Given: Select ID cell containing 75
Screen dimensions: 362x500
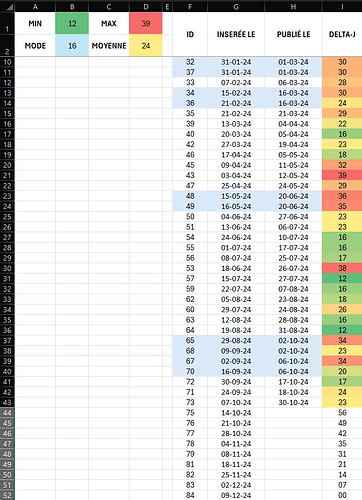Looking at the screenshot, I should coord(190,413).
